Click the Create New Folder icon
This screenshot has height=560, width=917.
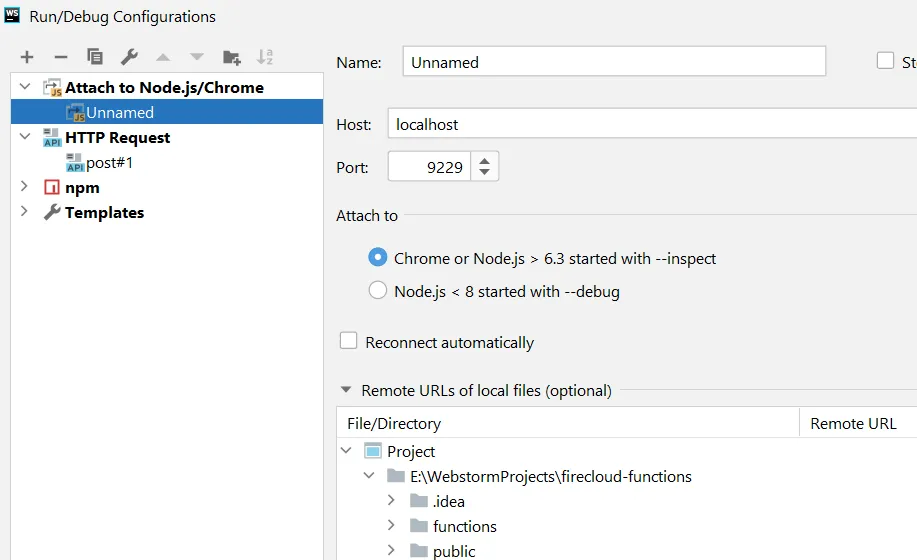click(x=231, y=57)
